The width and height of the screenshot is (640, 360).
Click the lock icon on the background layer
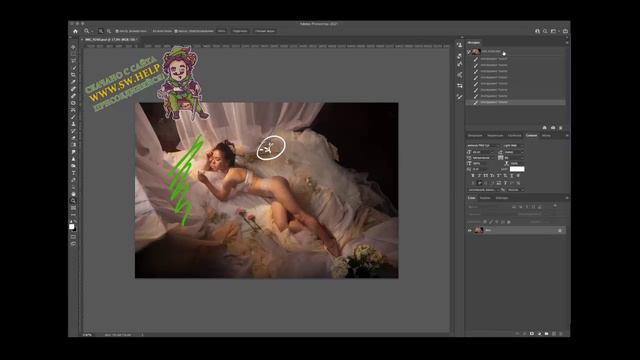(x=560, y=231)
